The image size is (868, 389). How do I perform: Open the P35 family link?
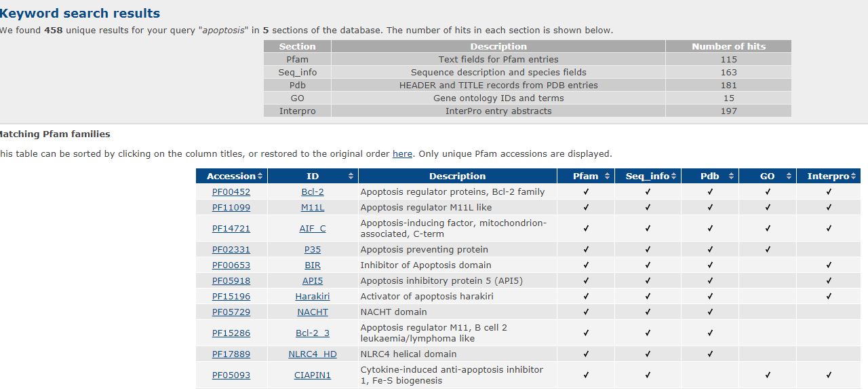(x=313, y=250)
